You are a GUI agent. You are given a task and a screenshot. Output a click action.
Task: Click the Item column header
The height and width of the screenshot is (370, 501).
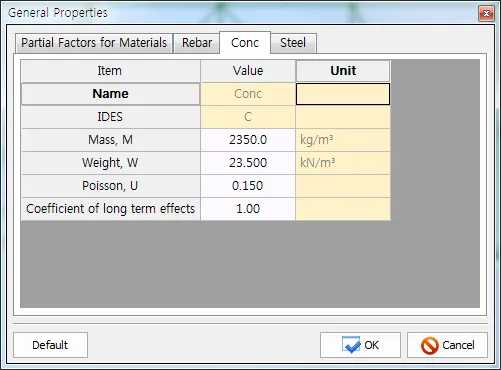110,71
